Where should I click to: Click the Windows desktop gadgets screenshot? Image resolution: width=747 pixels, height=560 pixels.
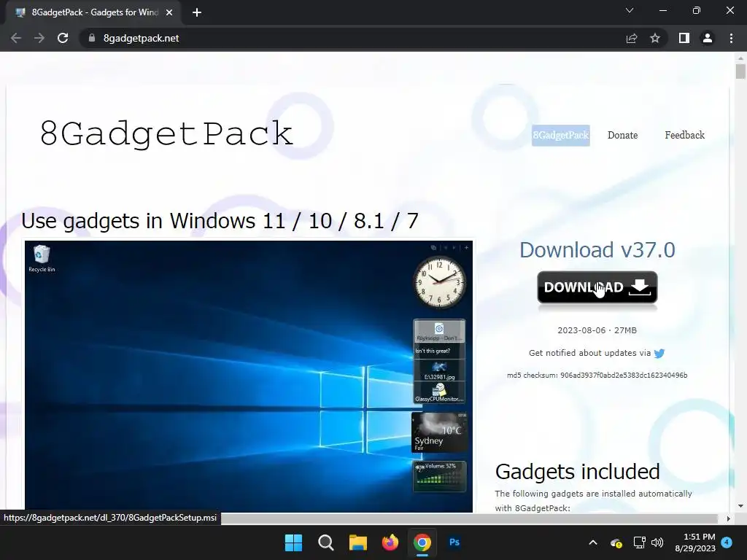click(x=249, y=376)
